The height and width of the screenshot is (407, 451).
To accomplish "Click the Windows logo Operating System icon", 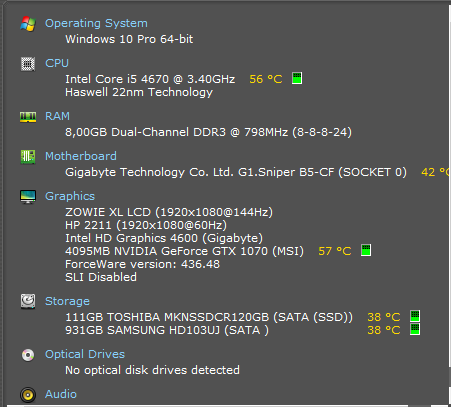I will [28, 24].
